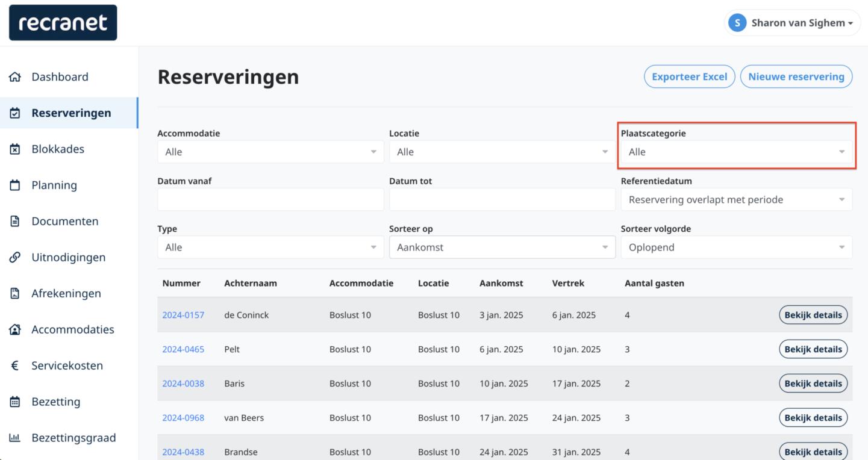The height and width of the screenshot is (460, 868).
Task: Click the Afrekeningen invoice icon
Action: point(16,294)
